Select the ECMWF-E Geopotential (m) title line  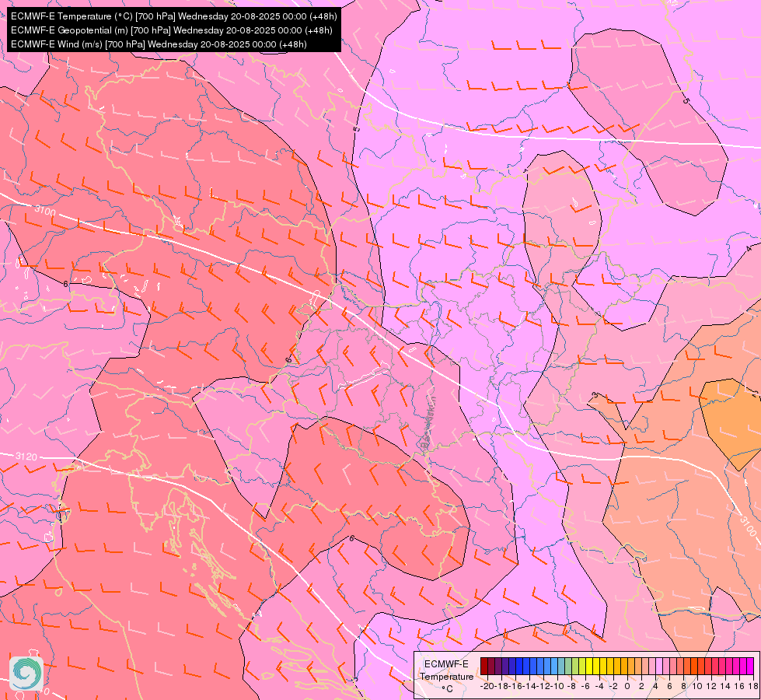(x=171, y=30)
